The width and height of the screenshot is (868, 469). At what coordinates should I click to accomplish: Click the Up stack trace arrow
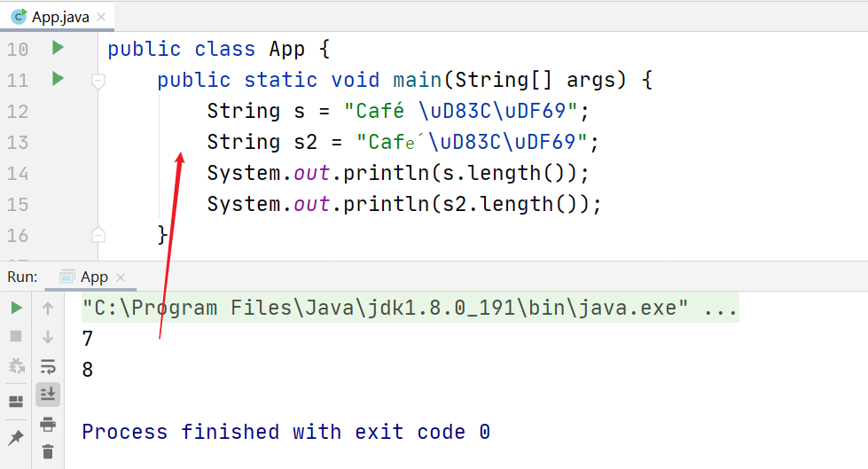tap(48, 309)
